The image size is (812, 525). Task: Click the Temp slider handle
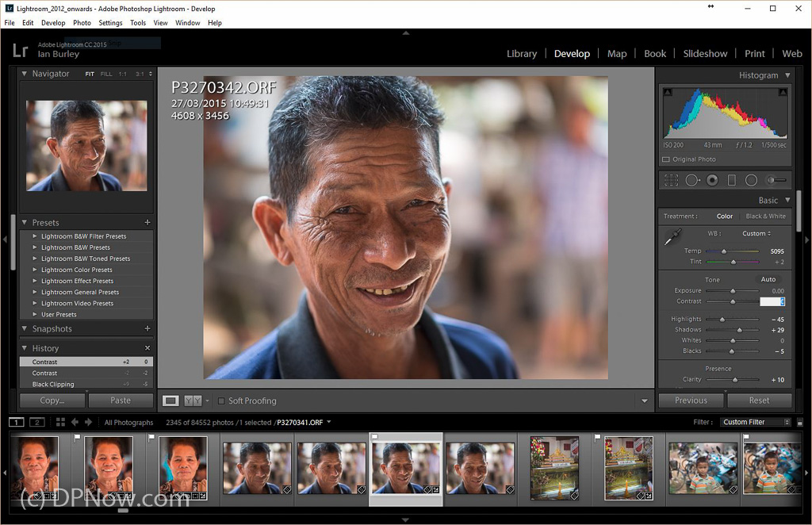pyautogui.click(x=724, y=251)
